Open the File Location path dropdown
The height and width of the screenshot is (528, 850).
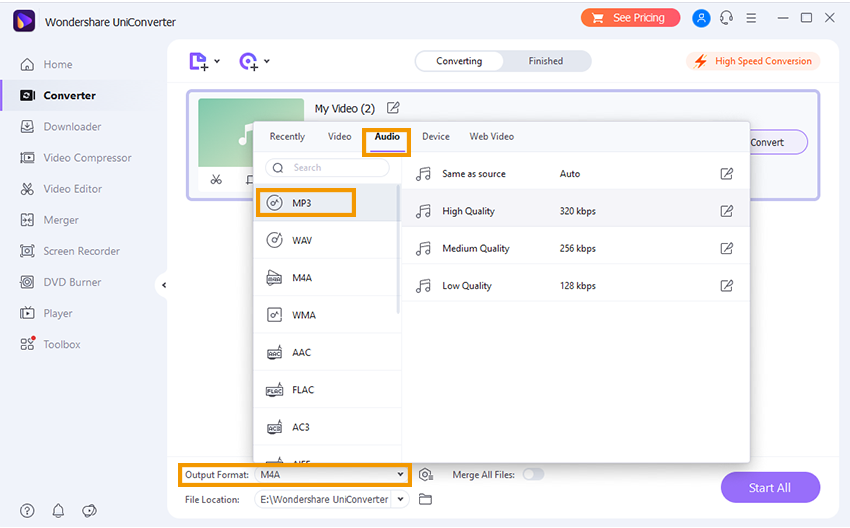pyautogui.click(x=400, y=499)
